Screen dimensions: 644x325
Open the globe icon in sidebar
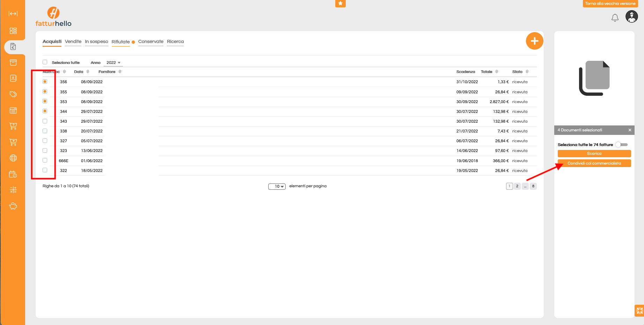click(x=13, y=158)
